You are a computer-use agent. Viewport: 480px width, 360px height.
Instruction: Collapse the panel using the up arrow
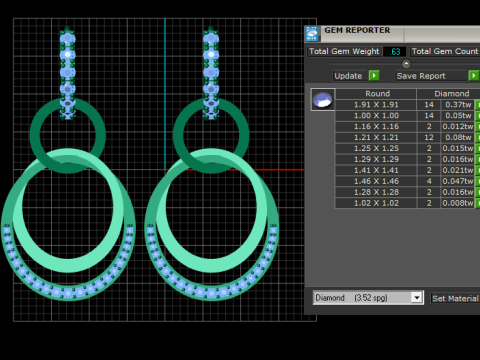[x=406, y=63]
